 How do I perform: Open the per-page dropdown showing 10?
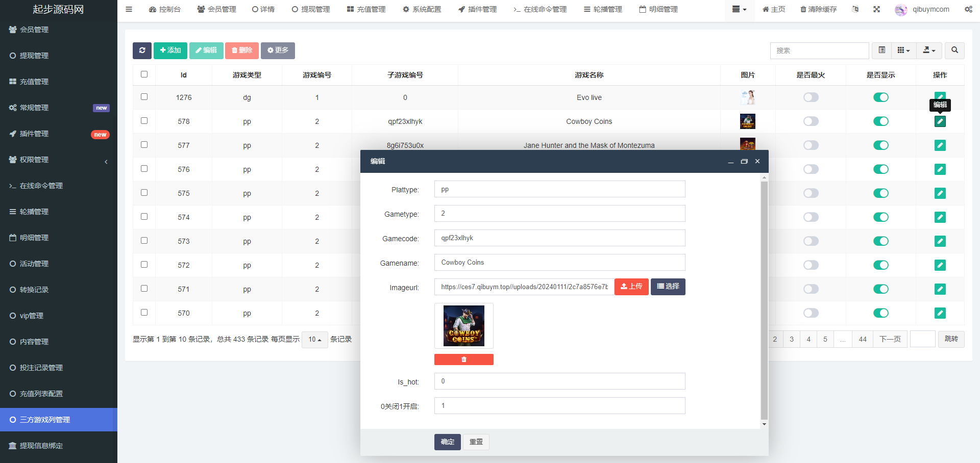(x=315, y=340)
